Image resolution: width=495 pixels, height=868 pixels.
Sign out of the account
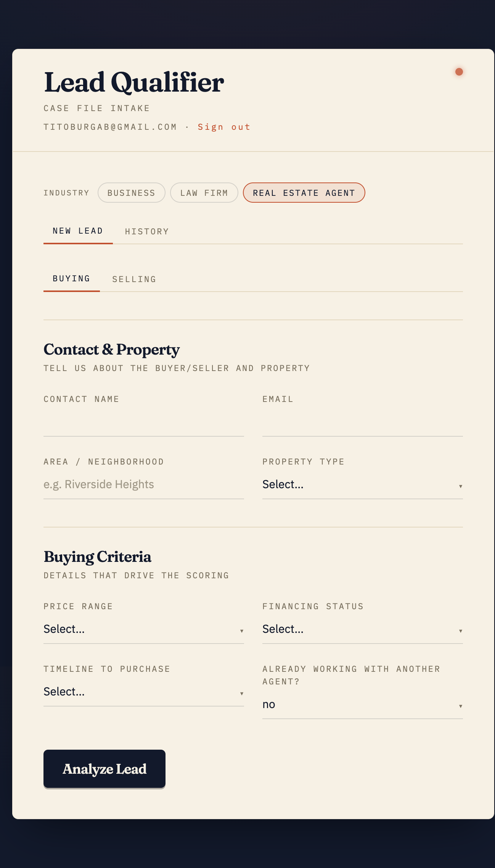point(224,127)
